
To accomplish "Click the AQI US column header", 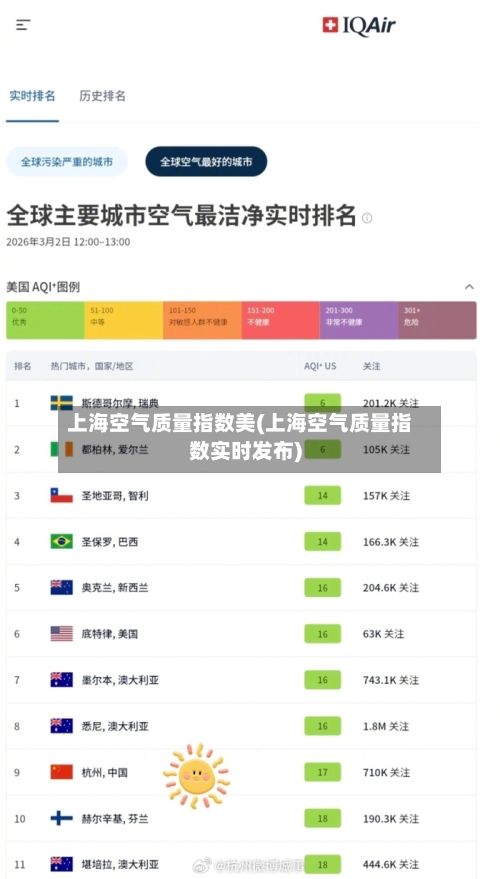I will point(320,366).
